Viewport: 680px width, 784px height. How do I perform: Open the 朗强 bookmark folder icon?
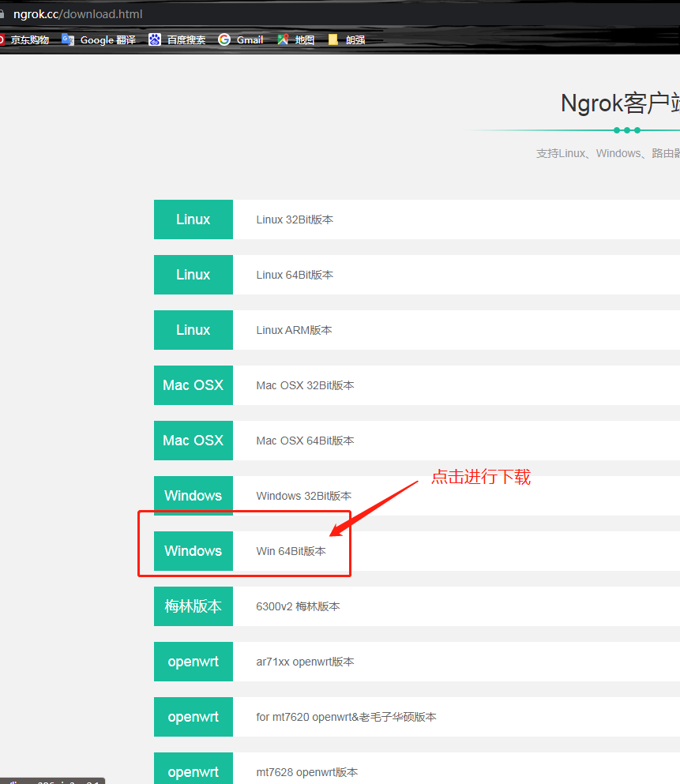[x=333, y=39]
